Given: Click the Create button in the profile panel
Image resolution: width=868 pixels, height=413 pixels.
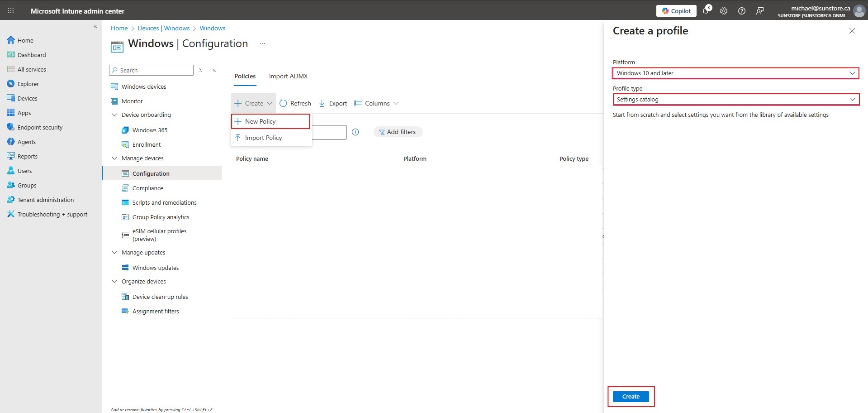Looking at the screenshot, I should click(x=631, y=396).
